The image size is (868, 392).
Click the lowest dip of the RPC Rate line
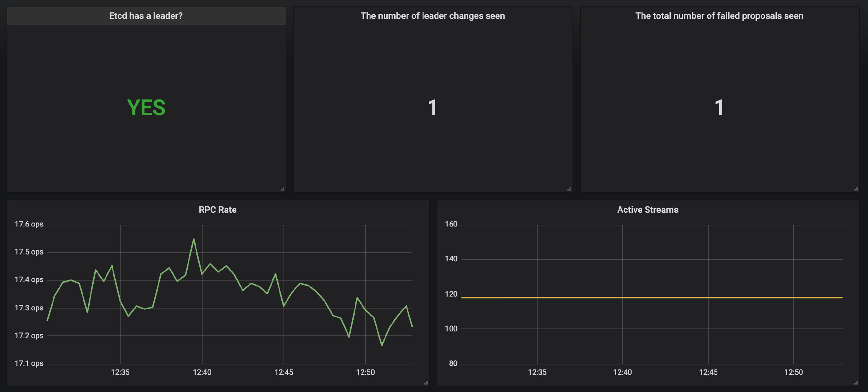point(382,345)
